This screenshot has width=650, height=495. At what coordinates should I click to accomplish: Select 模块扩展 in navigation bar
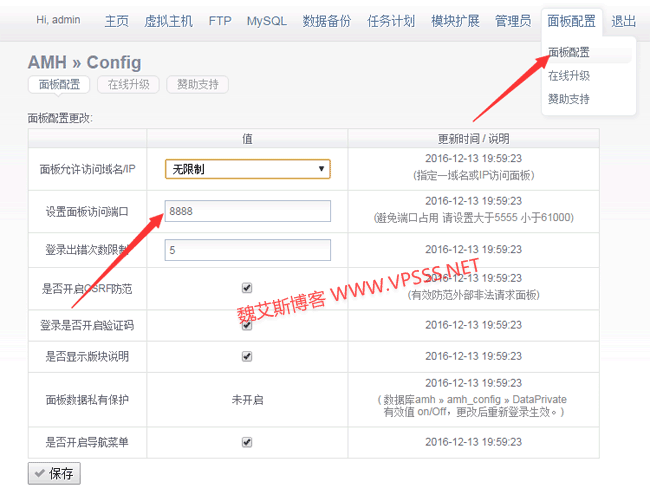click(455, 21)
